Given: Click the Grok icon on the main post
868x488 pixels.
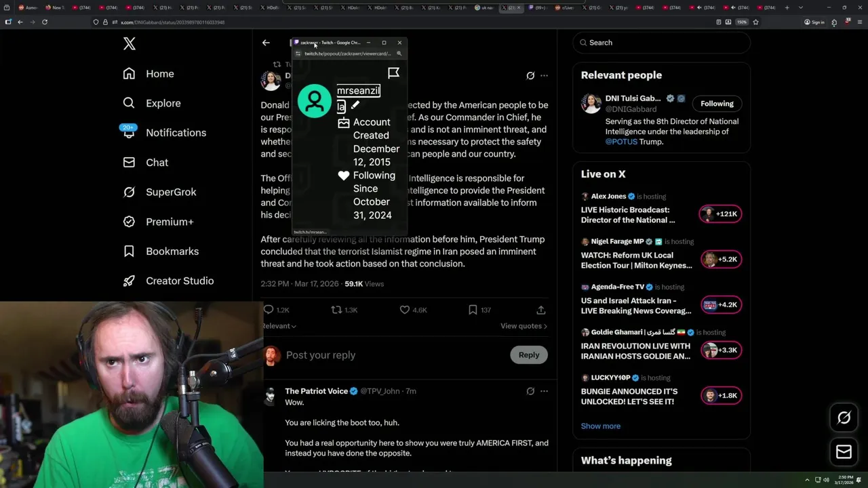Looking at the screenshot, I should [x=530, y=76].
